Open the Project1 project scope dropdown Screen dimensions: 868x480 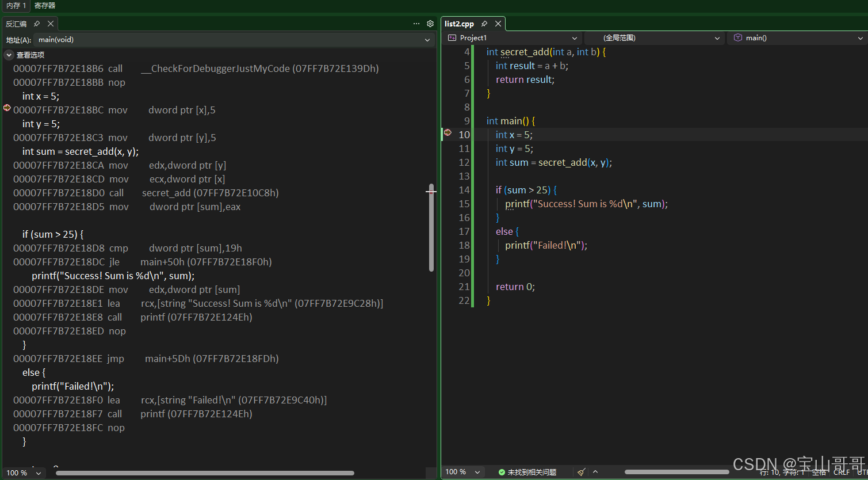(x=574, y=38)
